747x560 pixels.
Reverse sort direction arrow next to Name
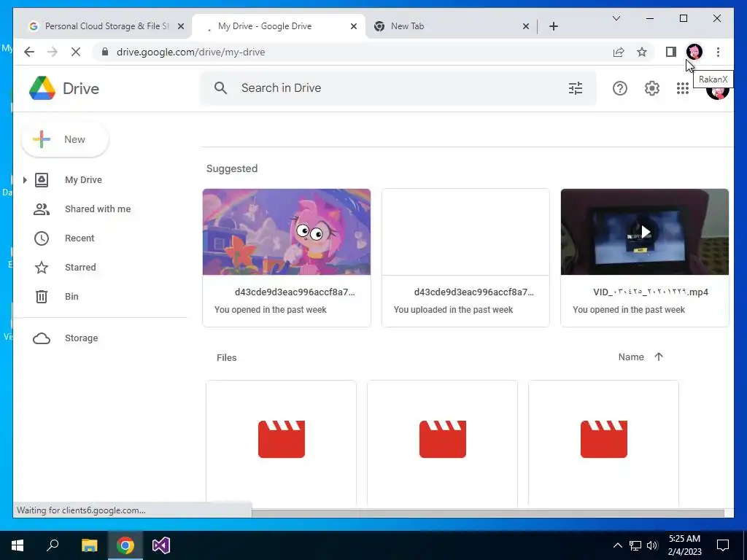659,357
